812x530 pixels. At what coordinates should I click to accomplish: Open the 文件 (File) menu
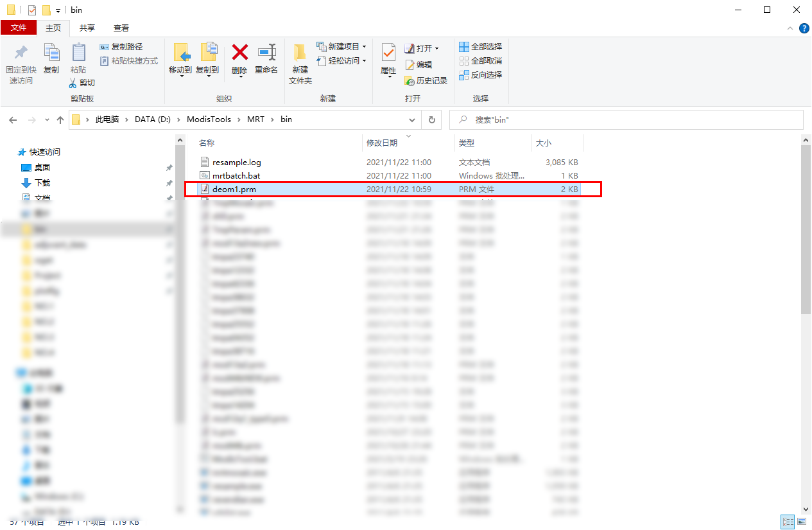pos(19,28)
